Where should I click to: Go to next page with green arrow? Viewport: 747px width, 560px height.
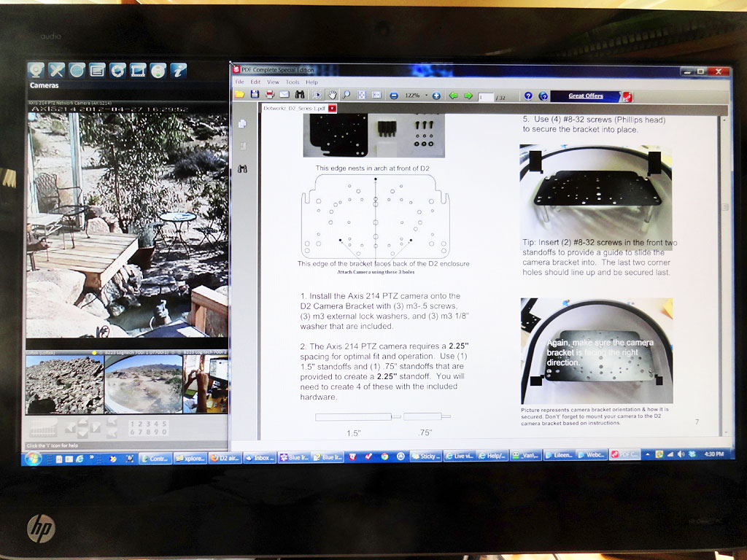point(468,96)
